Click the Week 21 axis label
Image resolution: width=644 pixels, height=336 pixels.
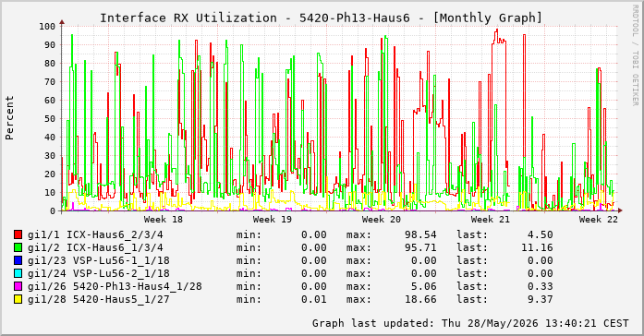pyautogui.click(x=490, y=220)
